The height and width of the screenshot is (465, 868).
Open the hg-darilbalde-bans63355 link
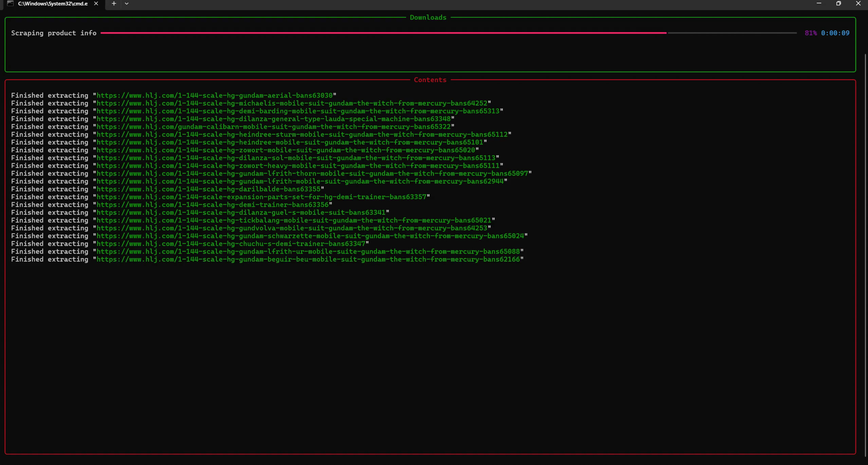[x=209, y=189]
